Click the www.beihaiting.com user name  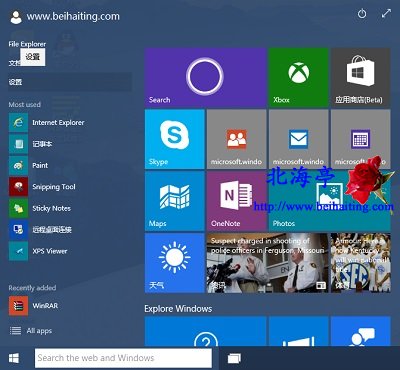[73, 16]
